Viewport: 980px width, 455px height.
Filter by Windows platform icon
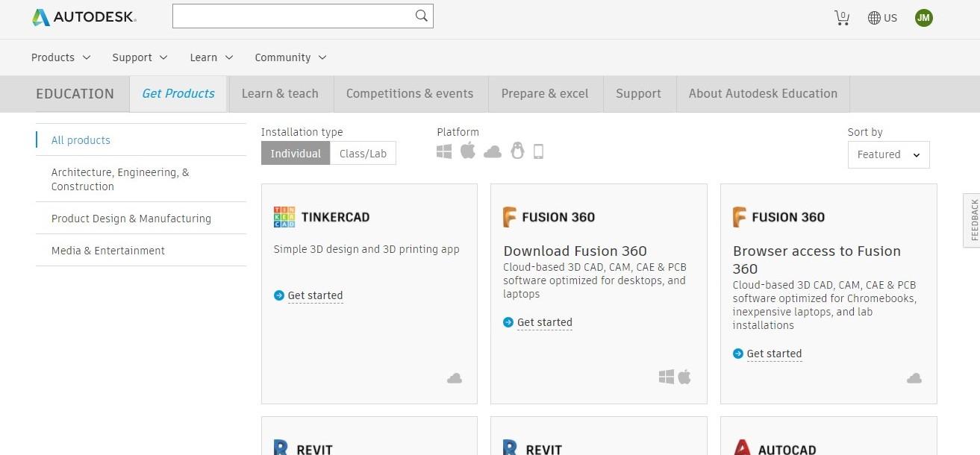(444, 151)
